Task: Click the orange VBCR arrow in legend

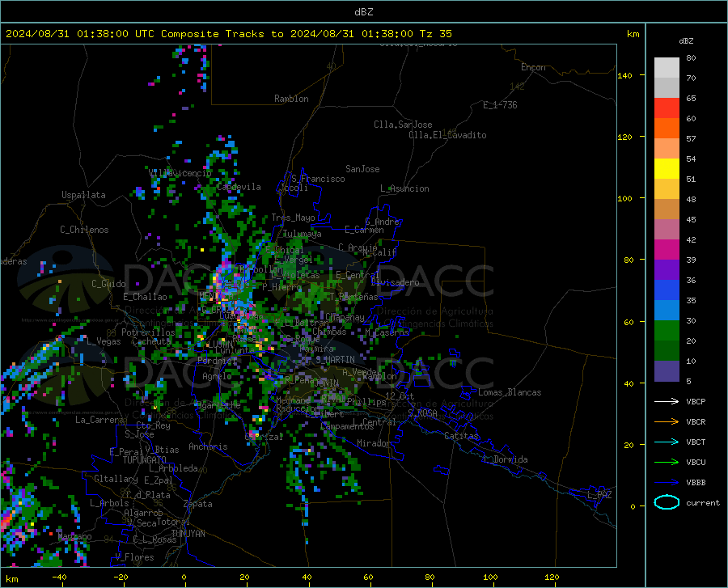Action: click(667, 422)
